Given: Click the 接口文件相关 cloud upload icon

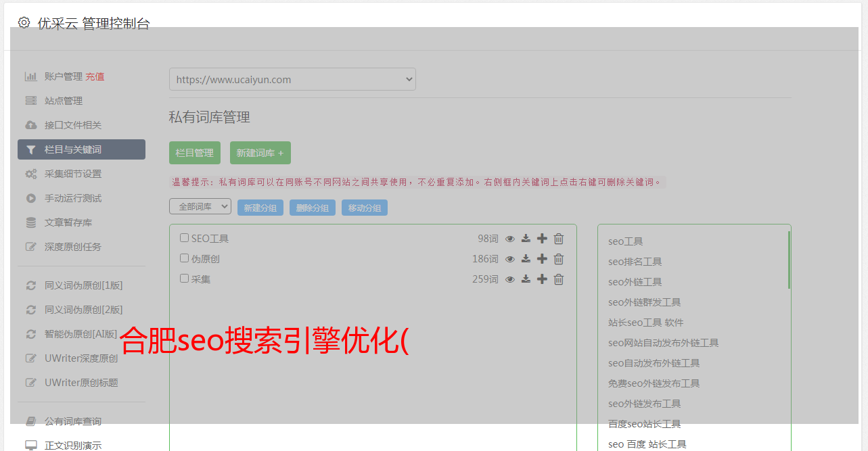Looking at the screenshot, I should (x=31, y=125).
